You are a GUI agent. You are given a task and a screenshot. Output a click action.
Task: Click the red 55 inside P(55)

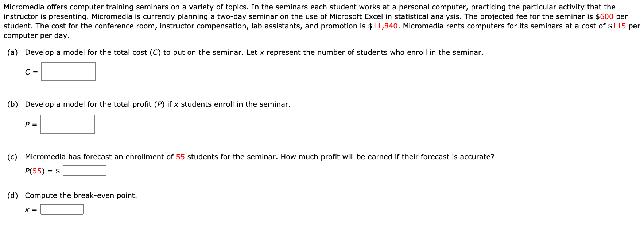coord(37,170)
